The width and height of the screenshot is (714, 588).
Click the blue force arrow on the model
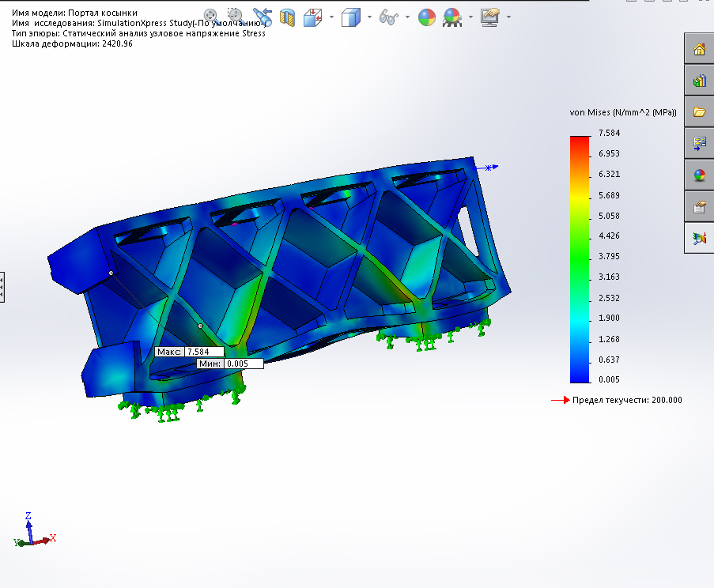pos(487,168)
